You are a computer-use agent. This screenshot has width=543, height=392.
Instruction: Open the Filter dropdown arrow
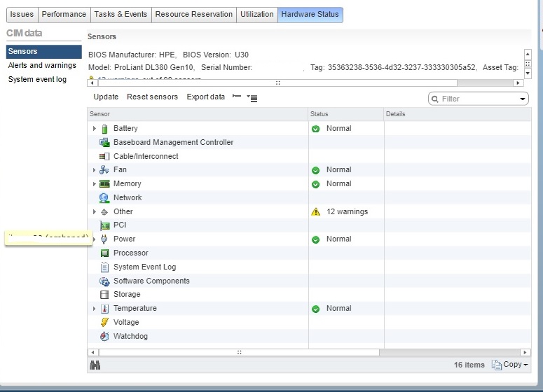click(523, 99)
